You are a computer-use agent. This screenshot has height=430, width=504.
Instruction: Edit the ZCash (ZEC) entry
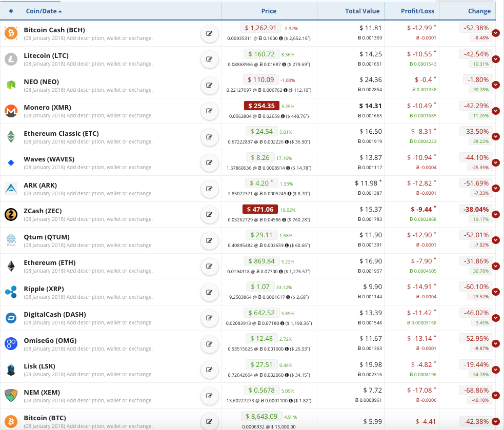[x=209, y=214]
